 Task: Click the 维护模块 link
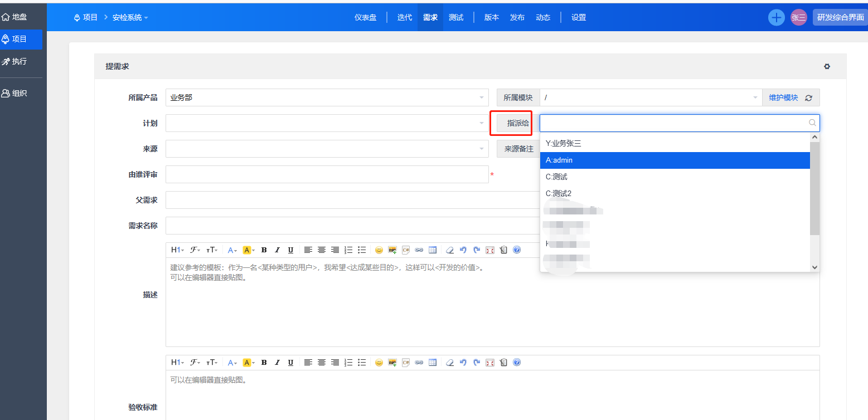click(x=783, y=97)
